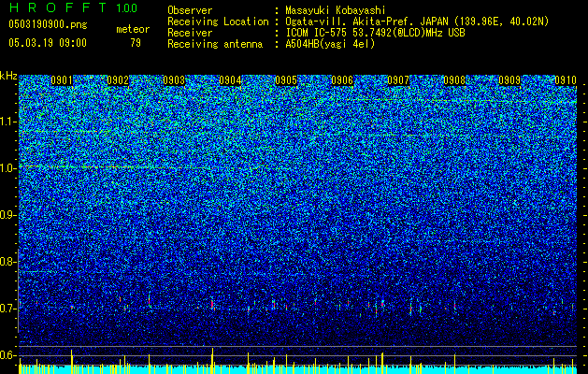588x374 pixels.
Task: Click the HROFFT 1.0.0 title text
Action: pos(73,7)
